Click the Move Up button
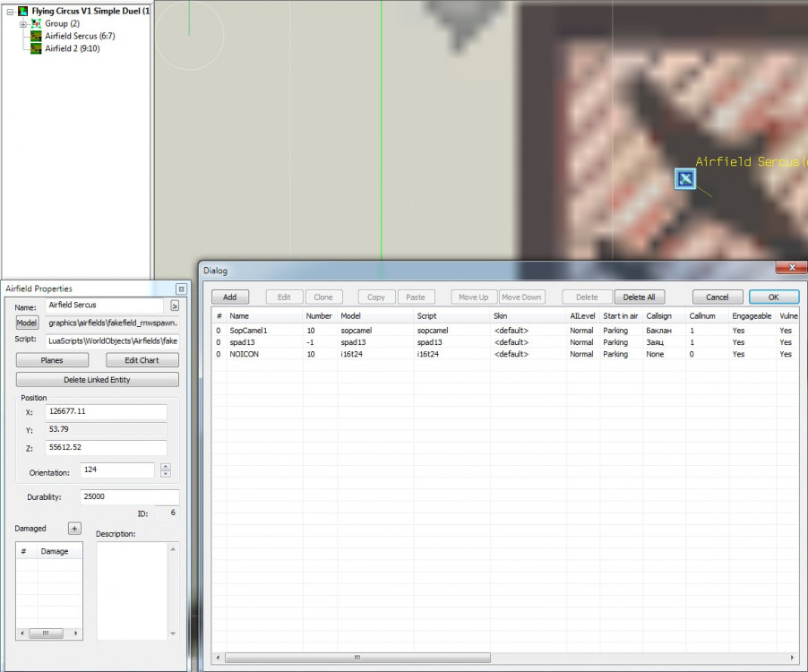The height and width of the screenshot is (672, 808). click(x=474, y=297)
